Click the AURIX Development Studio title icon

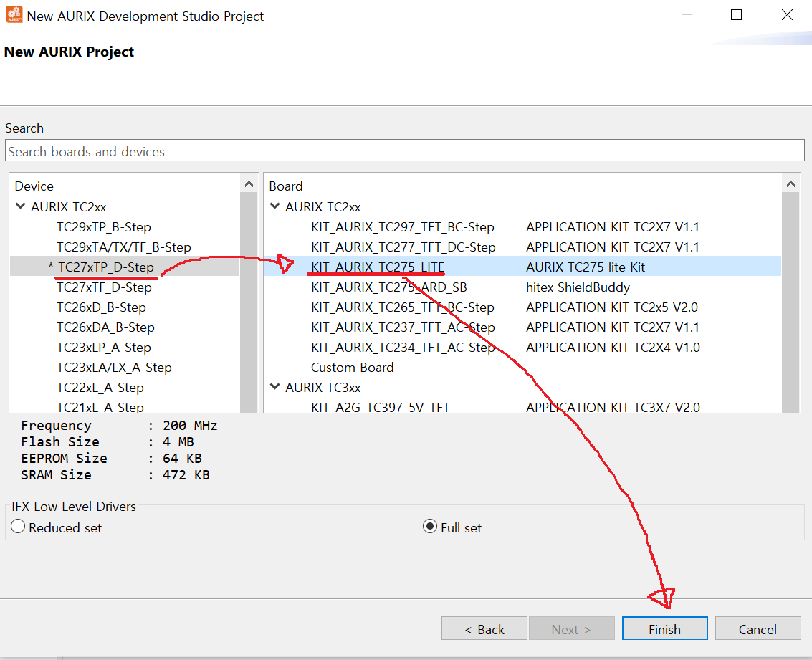coord(14,15)
